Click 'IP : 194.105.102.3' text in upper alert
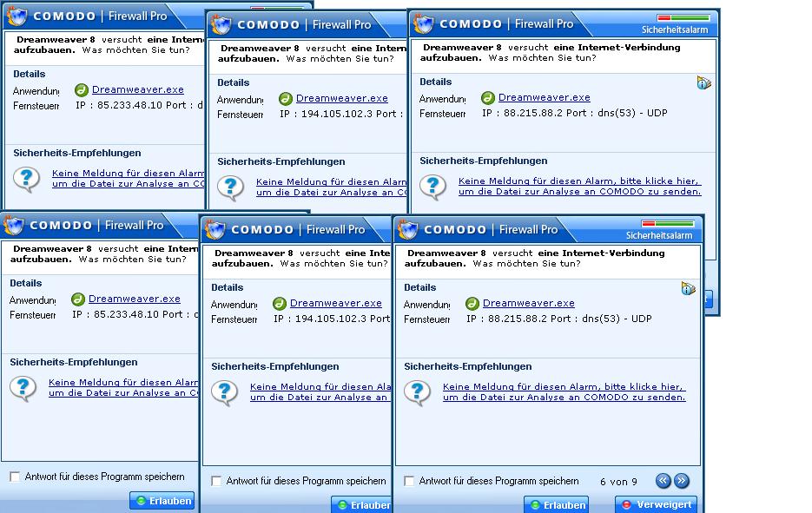 pyautogui.click(x=327, y=114)
